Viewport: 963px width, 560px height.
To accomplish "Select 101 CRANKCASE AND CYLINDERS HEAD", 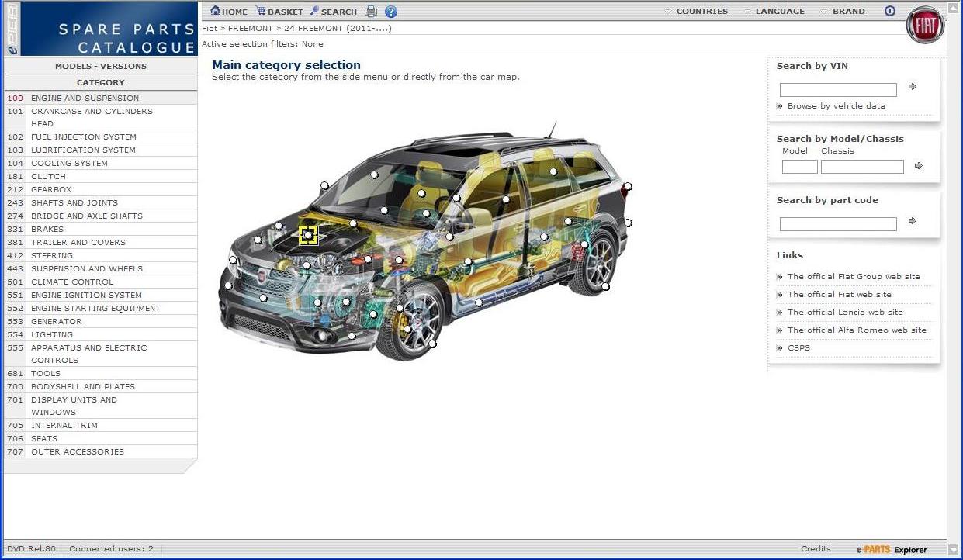I will [101, 117].
